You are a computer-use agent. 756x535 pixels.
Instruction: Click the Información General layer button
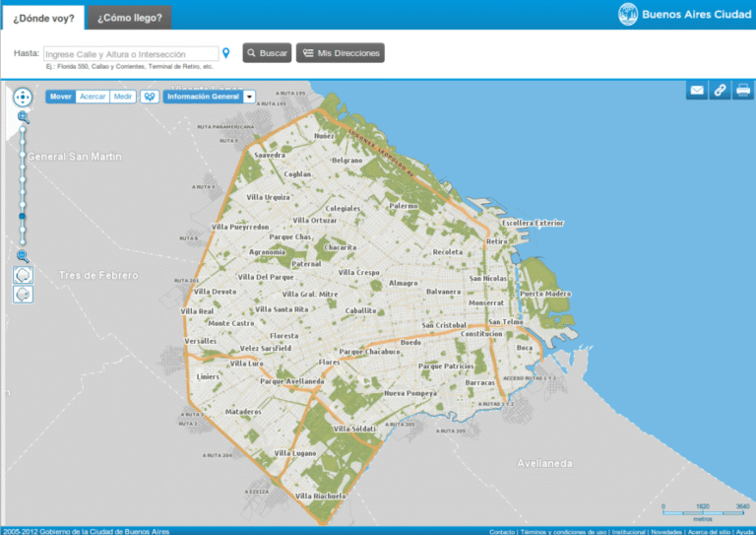coord(204,97)
